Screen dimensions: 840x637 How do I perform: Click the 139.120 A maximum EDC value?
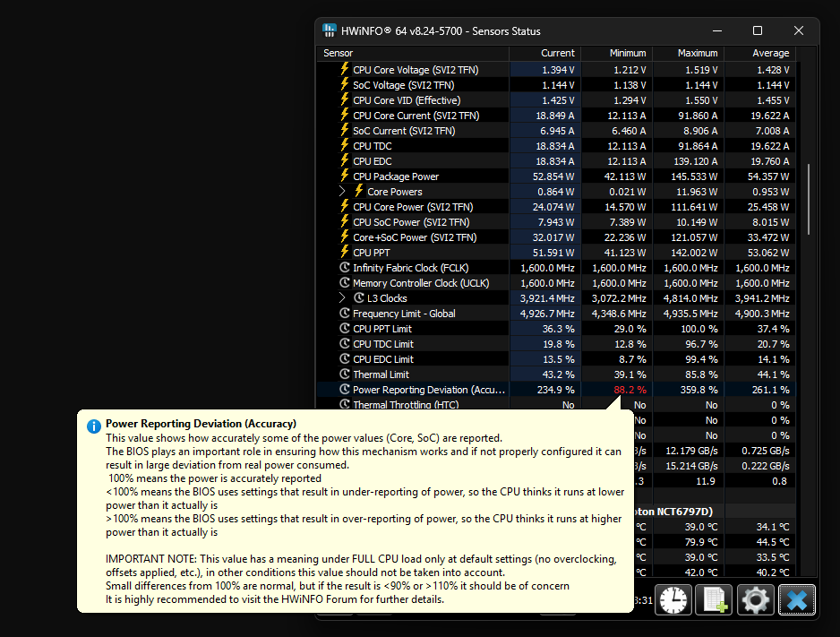[695, 161]
